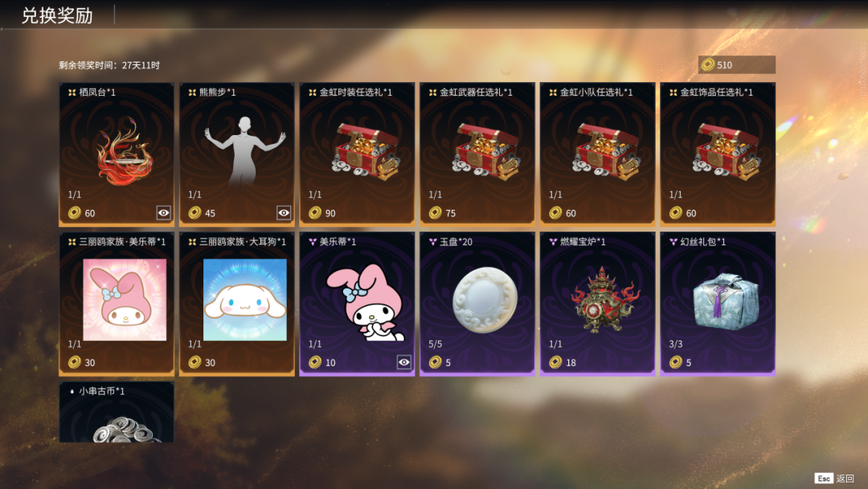
Task: Select the 金虹小队任选礼 reward card
Action: click(x=597, y=154)
